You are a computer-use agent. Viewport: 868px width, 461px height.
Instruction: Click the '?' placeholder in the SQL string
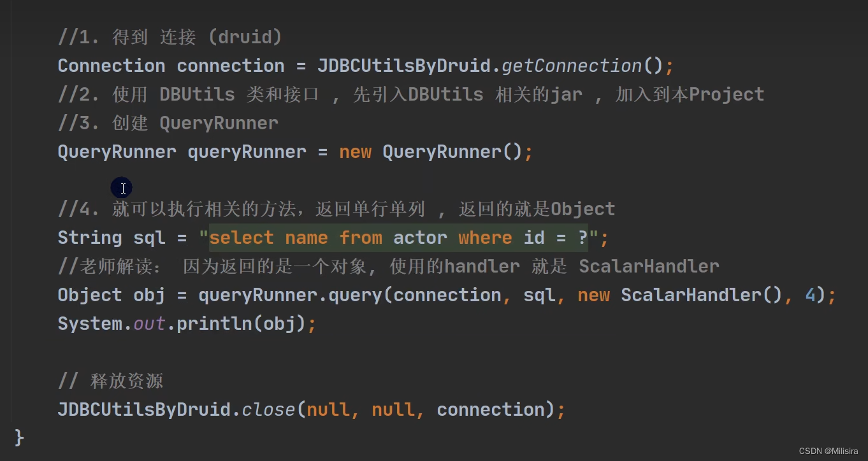[x=582, y=238]
